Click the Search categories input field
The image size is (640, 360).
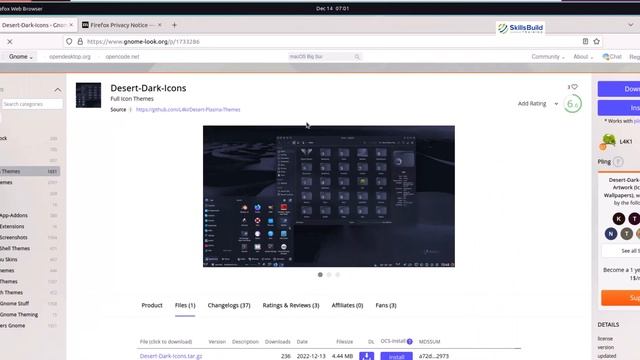click(32, 104)
